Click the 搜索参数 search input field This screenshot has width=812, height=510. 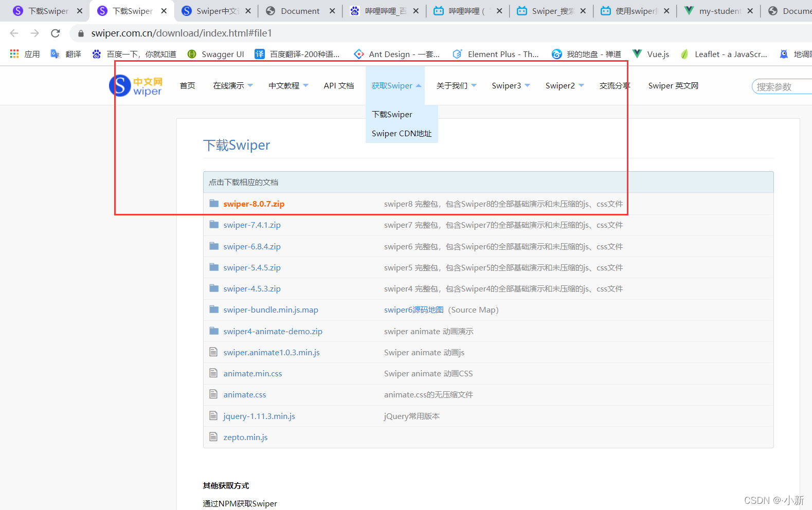(x=782, y=86)
